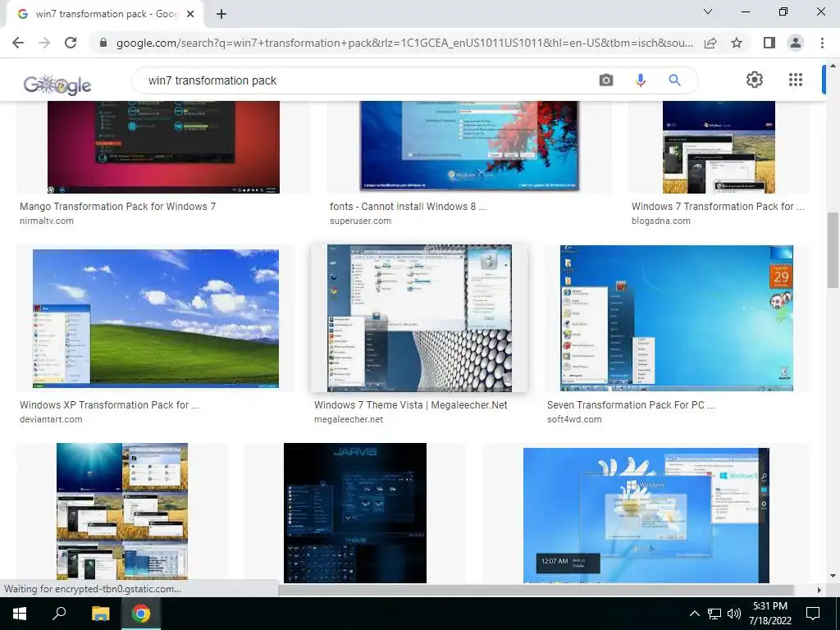
Task: Reload the page with the refresh icon
Action: 71,43
